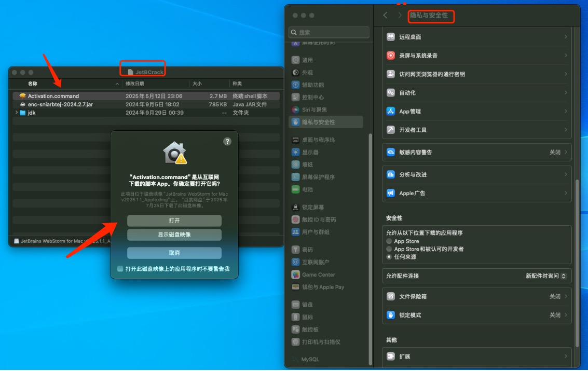The image size is (588, 371).
Task: Click the 开发者工具 hammer icon
Action: [x=391, y=130]
